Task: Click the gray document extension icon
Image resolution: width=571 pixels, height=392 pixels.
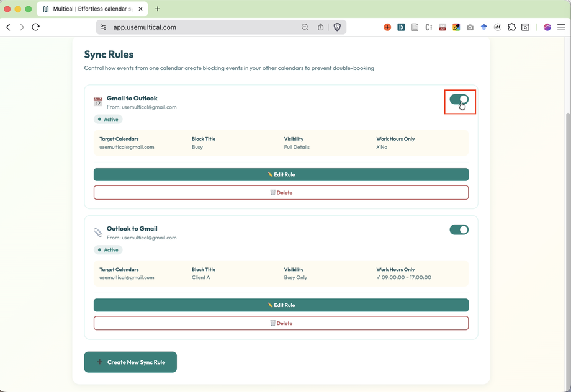Action: 415,27
